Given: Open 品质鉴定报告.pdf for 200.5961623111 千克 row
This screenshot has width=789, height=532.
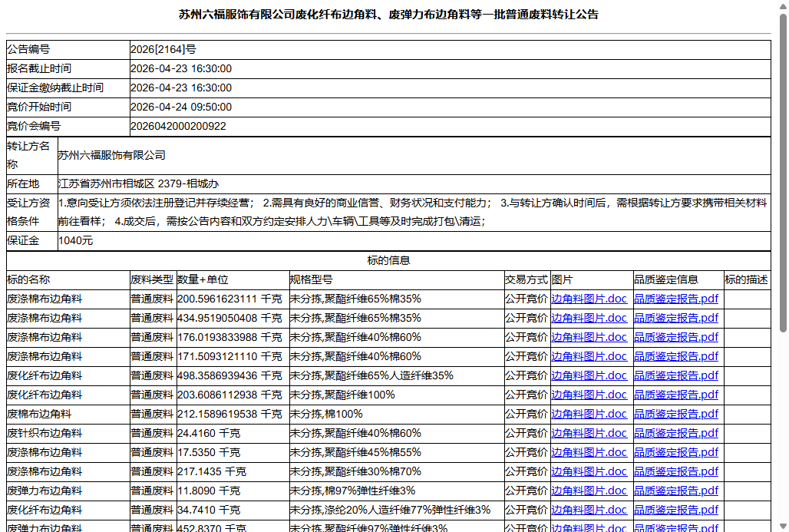Looking at the screenshot, I should pyautogui.click(x=675, y=299).
